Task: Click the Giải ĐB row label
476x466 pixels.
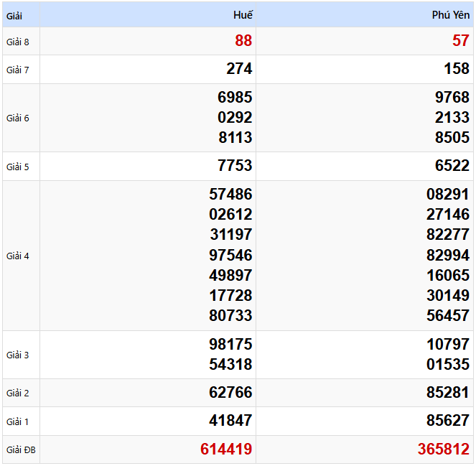Action: click(21, 450)
